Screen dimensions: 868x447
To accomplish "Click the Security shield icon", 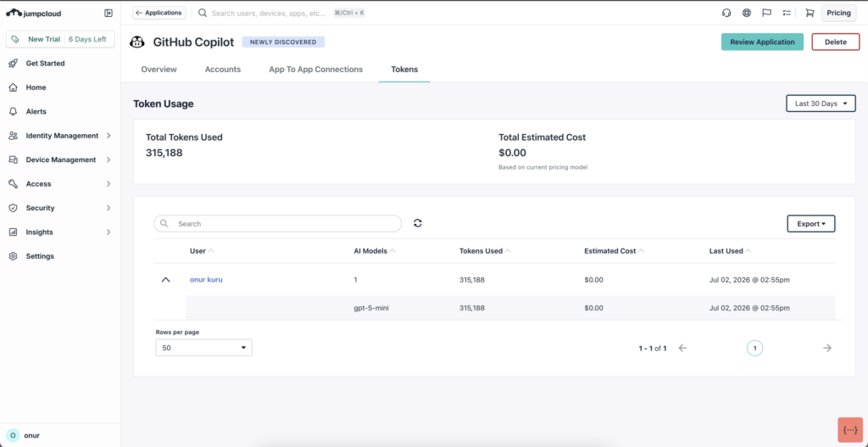I will [x=14, y=208].
